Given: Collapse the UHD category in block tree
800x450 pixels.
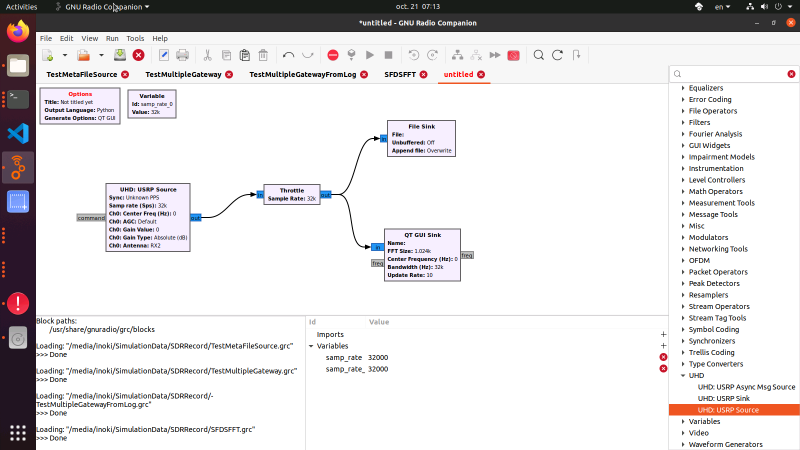Looking at the screenshot, I should pos(683,376).
